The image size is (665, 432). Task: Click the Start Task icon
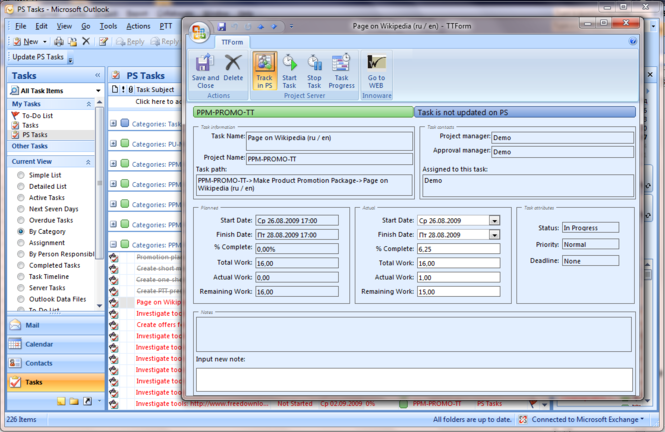(289, 63)
